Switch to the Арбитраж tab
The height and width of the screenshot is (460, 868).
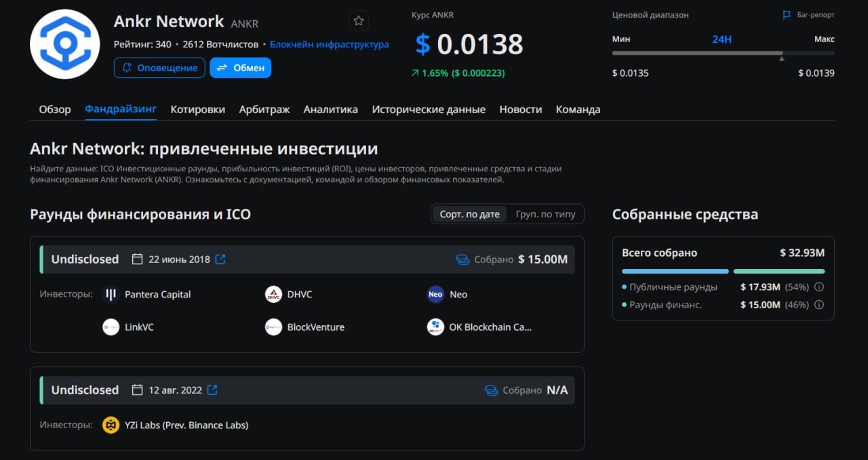pyautogui.click(x=264, y=109)
